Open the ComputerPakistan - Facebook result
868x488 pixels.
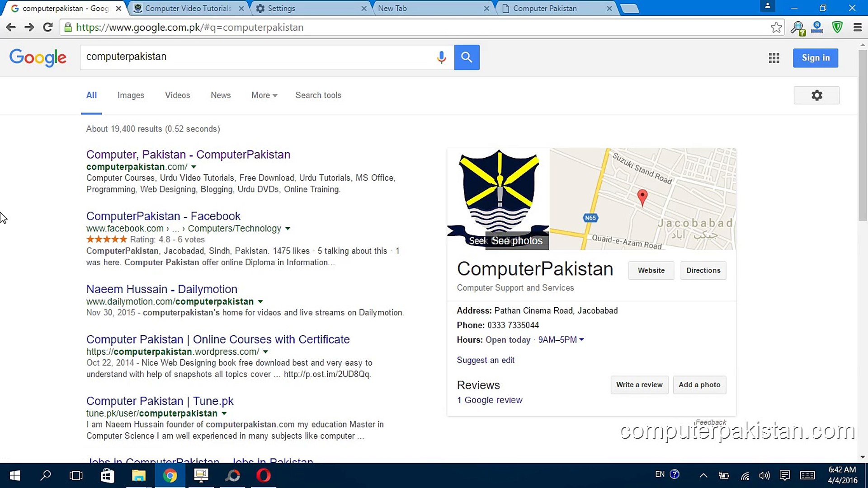tap(163, 216)
